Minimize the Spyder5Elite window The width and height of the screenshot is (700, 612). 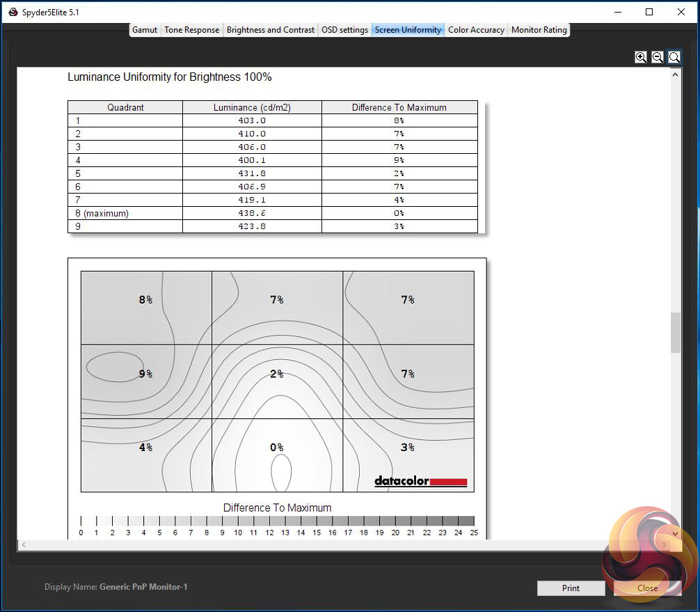[x=618, y=12]
